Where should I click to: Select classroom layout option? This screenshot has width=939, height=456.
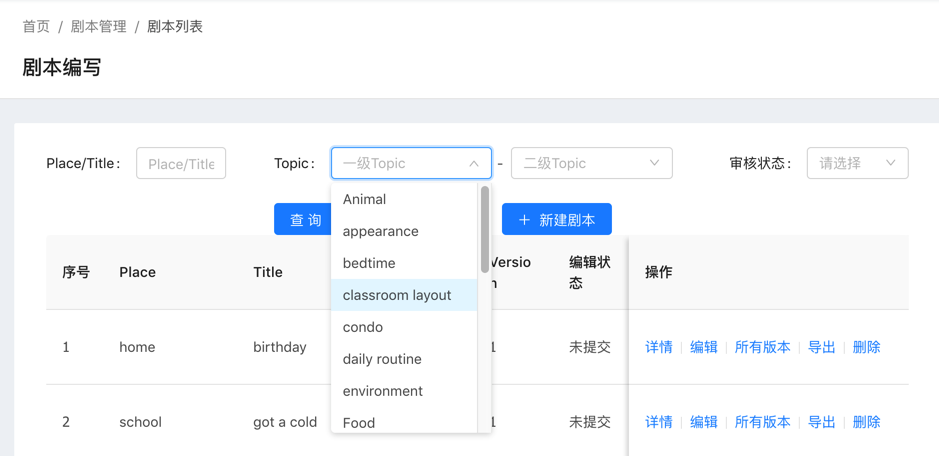(x=397, y=295)
